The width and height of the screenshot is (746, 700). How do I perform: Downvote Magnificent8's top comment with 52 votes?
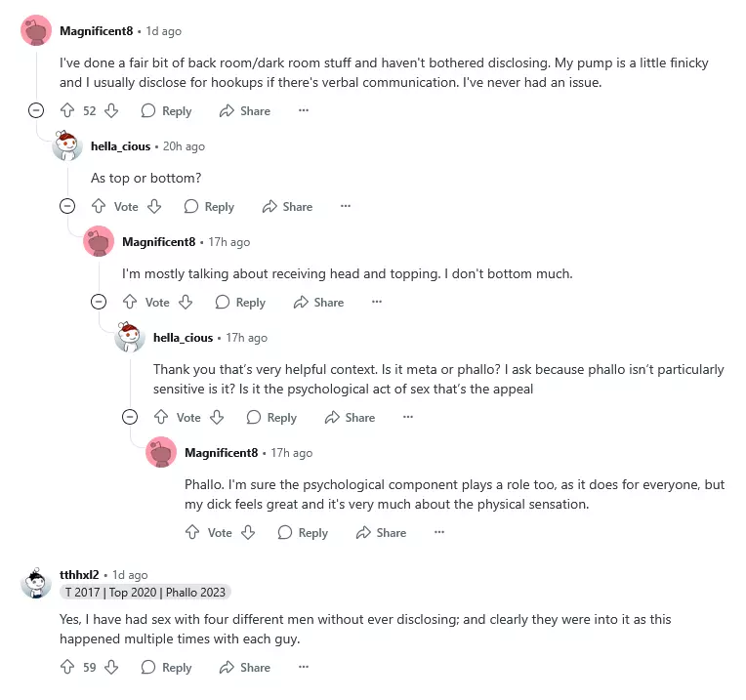[111, 111]
